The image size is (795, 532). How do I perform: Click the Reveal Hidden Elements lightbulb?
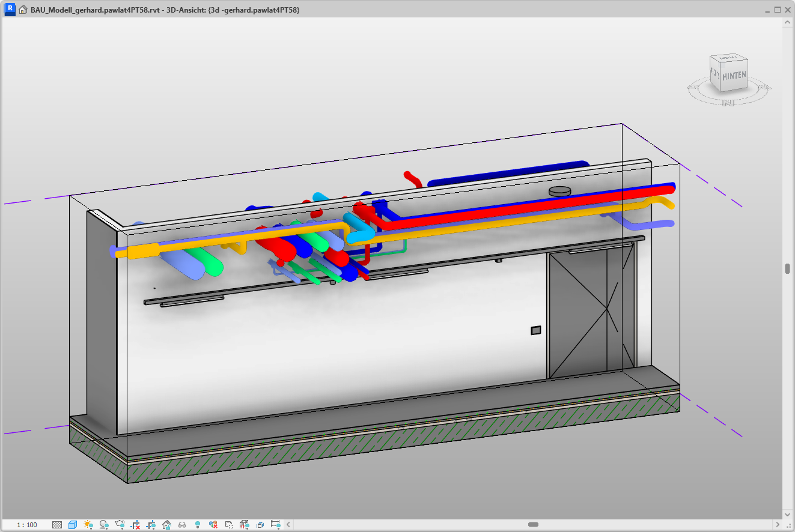click(198, 525)
